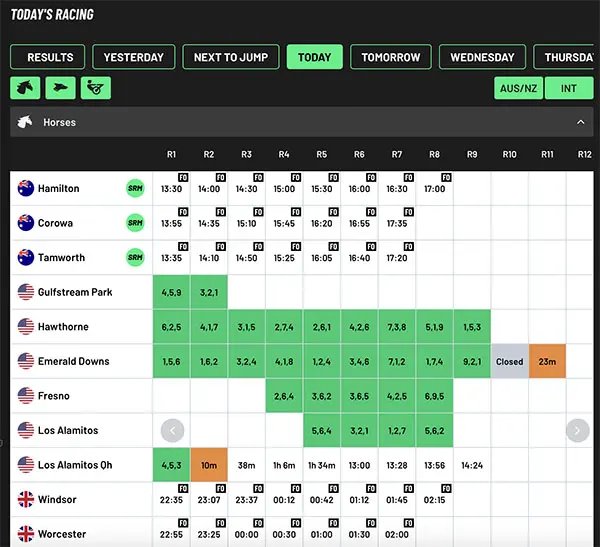Viewport: 600px width, 547px height.
Task: Open Worcester R7 at 02:00
Action: 397,534
